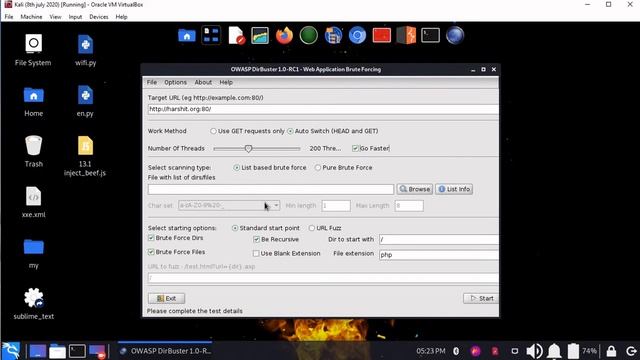Image resolution: width=640 pixels, height=360 pixels.
Task: Open the taskbar file manager launcher
Action: 57,351
